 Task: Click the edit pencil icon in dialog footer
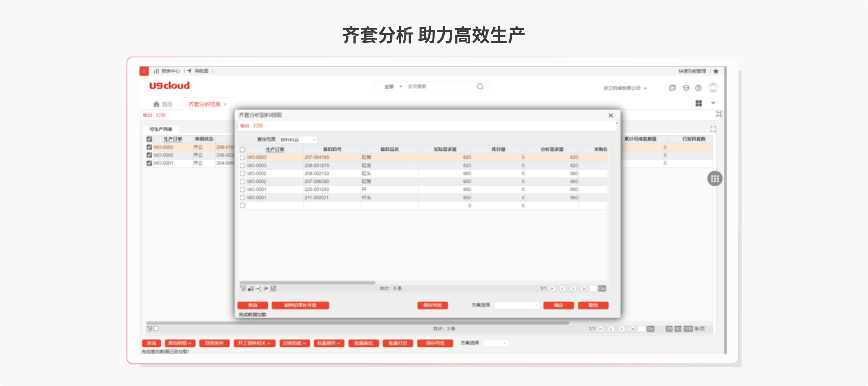click(x=274, y=289)
